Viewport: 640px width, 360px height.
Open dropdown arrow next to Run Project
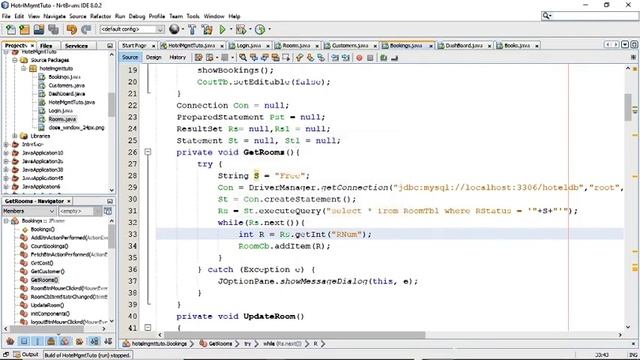[x=231, y=29]
